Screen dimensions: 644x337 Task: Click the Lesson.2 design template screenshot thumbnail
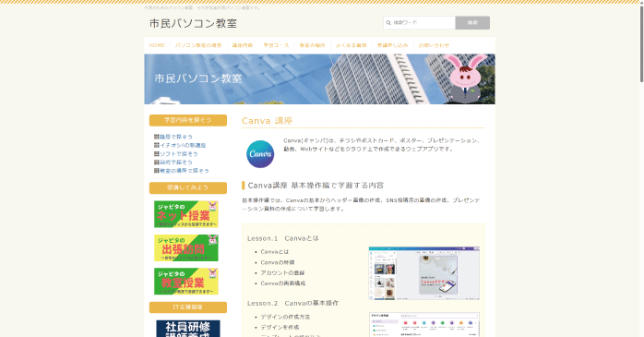[423, 325]
